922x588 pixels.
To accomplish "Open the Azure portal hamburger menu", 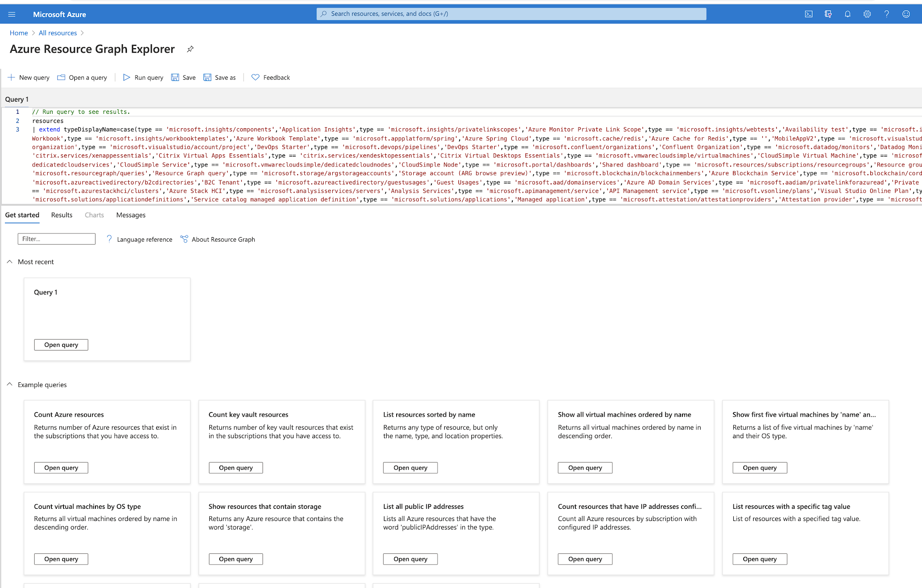I will click(x=12, y=14).
